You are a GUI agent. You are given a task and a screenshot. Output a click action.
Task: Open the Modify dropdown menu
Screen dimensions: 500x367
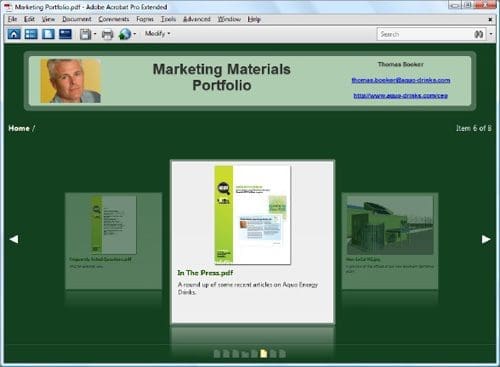click(x=157, y=34)
